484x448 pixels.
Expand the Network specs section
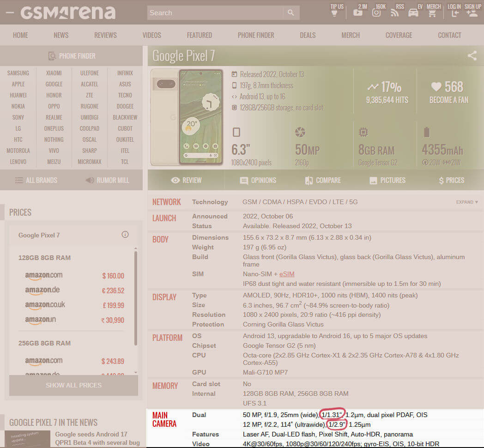coord(467,202)
